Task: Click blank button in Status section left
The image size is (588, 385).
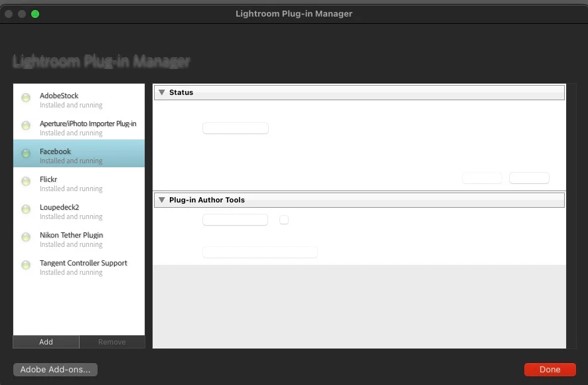Action: [x=236, y=128]
